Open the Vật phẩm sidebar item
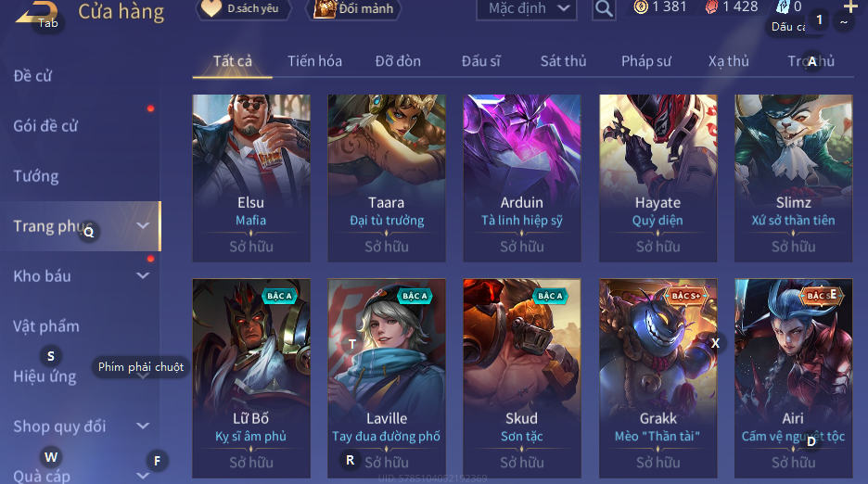This screenshot has height=484, width=868. 46,326
